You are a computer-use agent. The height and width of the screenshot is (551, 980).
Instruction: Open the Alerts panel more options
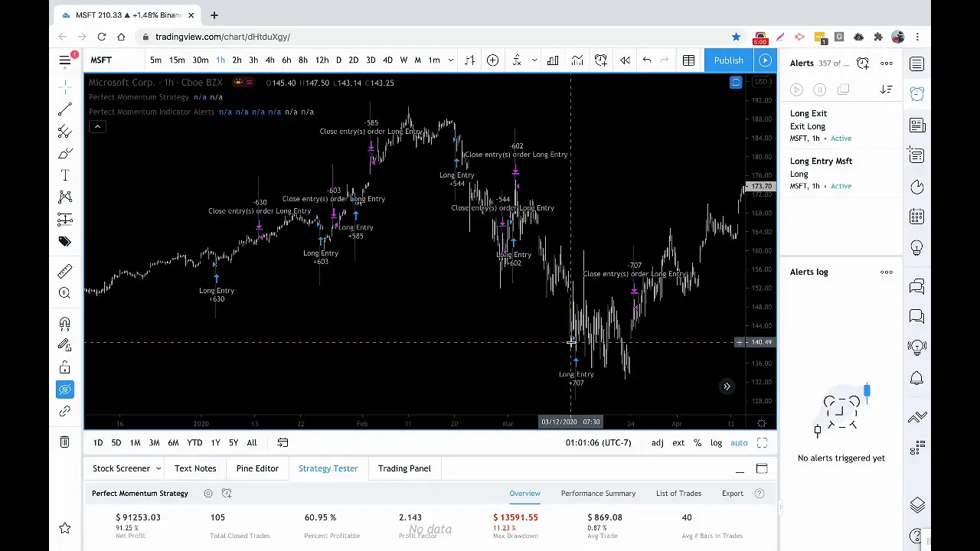(886, 64)
